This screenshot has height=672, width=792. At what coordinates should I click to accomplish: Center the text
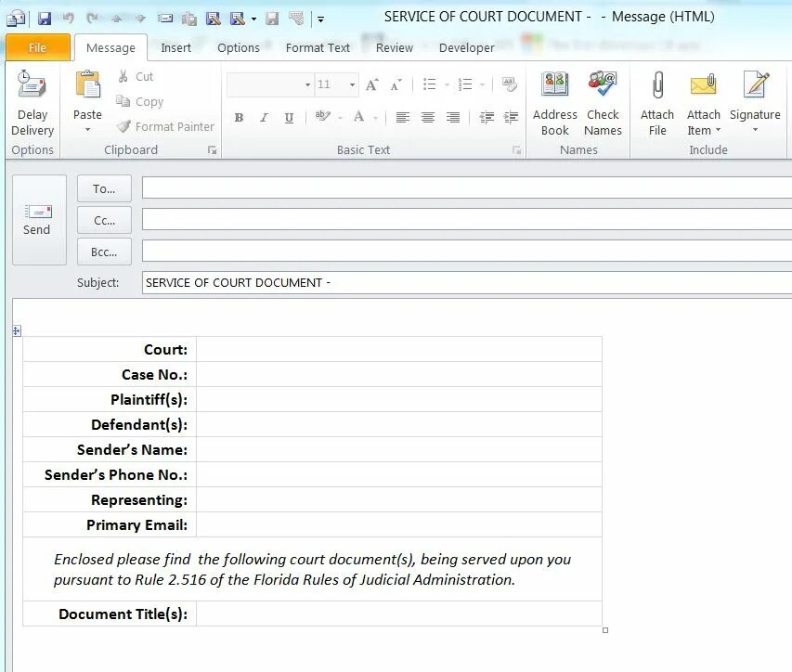coord(428,118)
